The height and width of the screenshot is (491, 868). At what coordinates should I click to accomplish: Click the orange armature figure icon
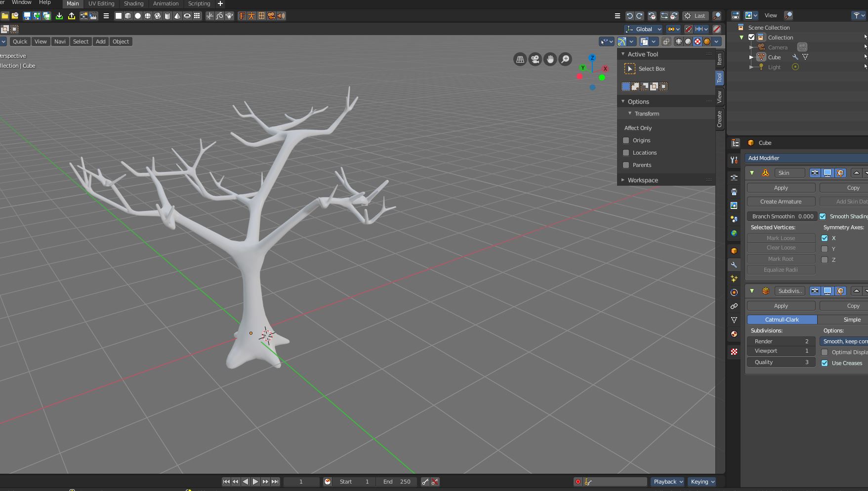(x=251, y=16)
